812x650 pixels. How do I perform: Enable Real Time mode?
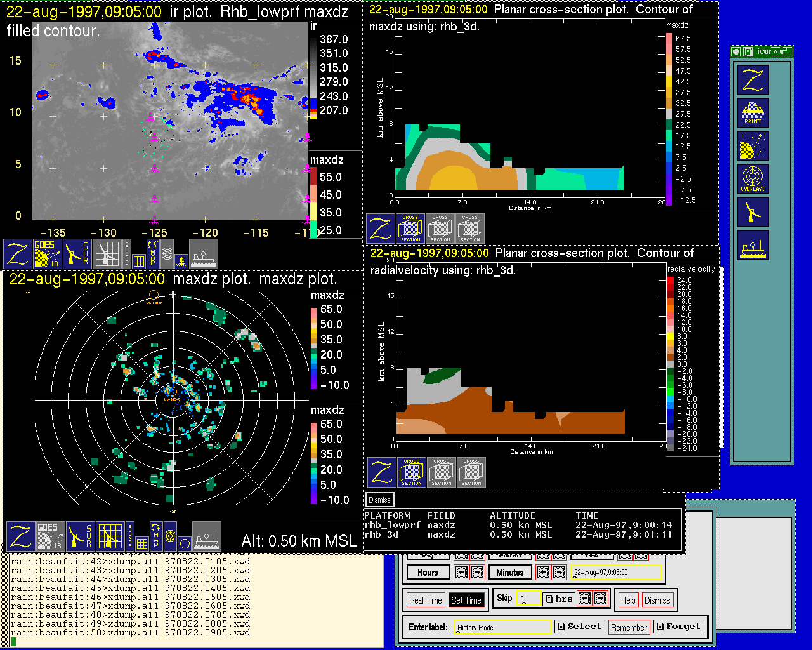[x=425, y=600]
